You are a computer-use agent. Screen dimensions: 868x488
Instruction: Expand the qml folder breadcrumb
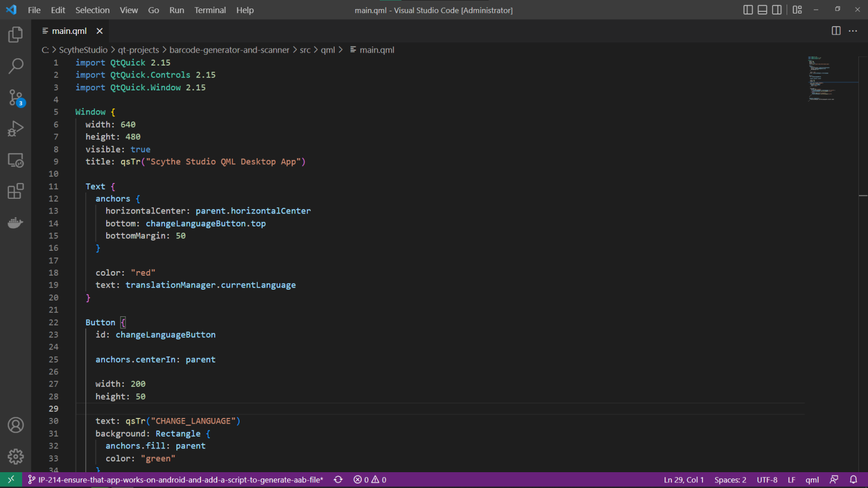point(328,50)
